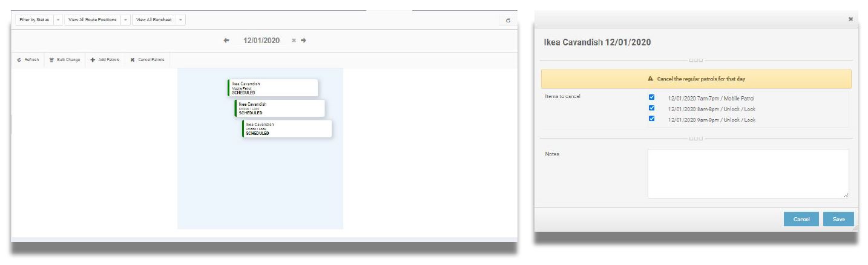Screen dimensions: 868x265
Task: Click inside the Notes text area
Action: 748,174
